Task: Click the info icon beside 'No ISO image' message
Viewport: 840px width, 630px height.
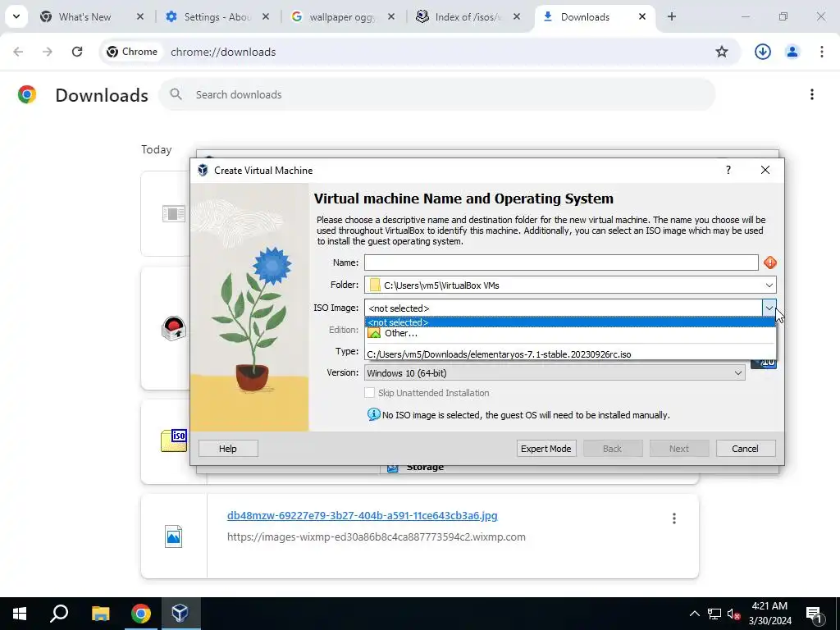Action: click(373, 414)
